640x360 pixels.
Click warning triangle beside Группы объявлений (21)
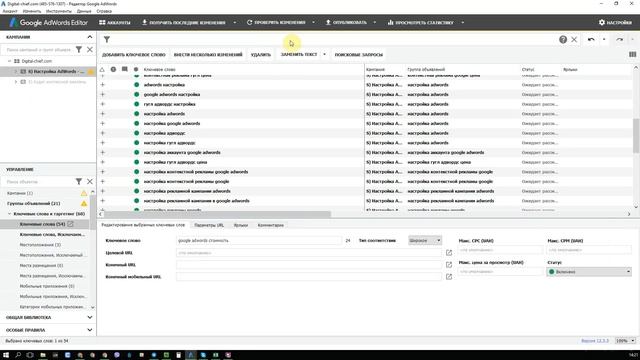click(84, 203)
